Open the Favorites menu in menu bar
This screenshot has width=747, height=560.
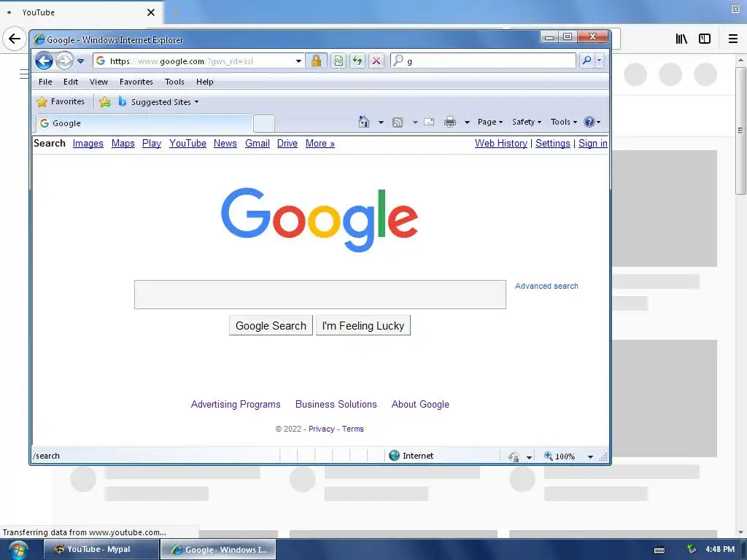136,82
